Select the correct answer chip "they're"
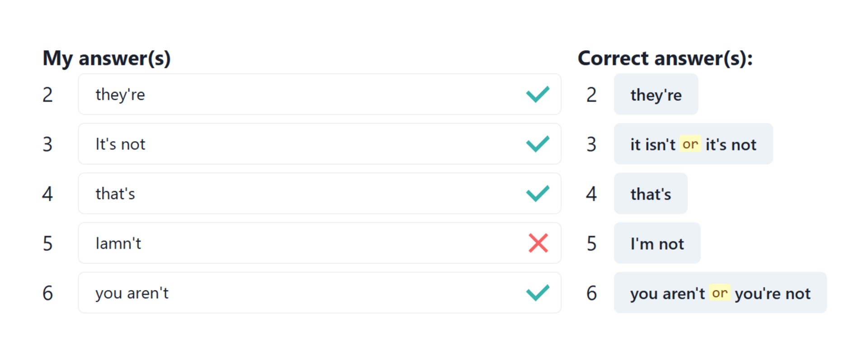This screenshot has width=868, height=362. point(656,94)
